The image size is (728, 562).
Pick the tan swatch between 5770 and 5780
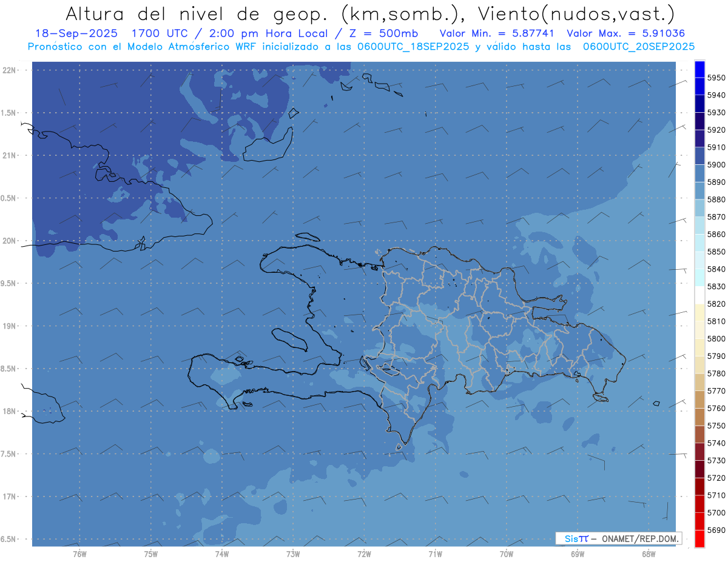click(699, 382)
